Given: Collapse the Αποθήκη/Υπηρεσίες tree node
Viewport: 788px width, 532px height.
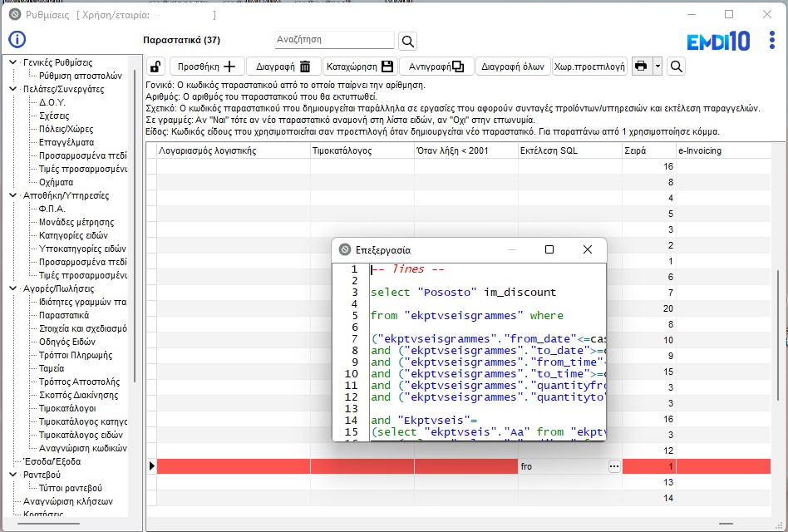Looking at the screenshot, I should 13,195.
